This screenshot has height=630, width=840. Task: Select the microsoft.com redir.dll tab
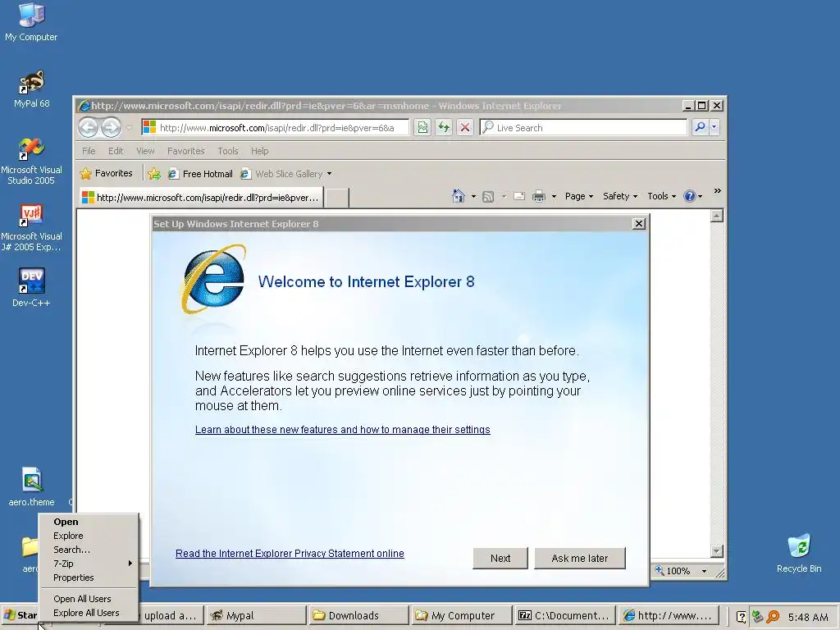(201, 198)
